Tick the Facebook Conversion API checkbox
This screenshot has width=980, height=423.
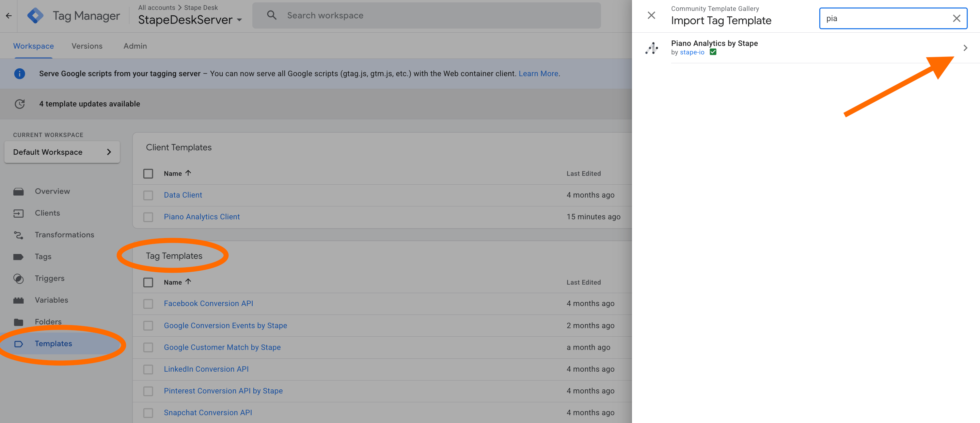pyautogui.click(x=148, y=304)
